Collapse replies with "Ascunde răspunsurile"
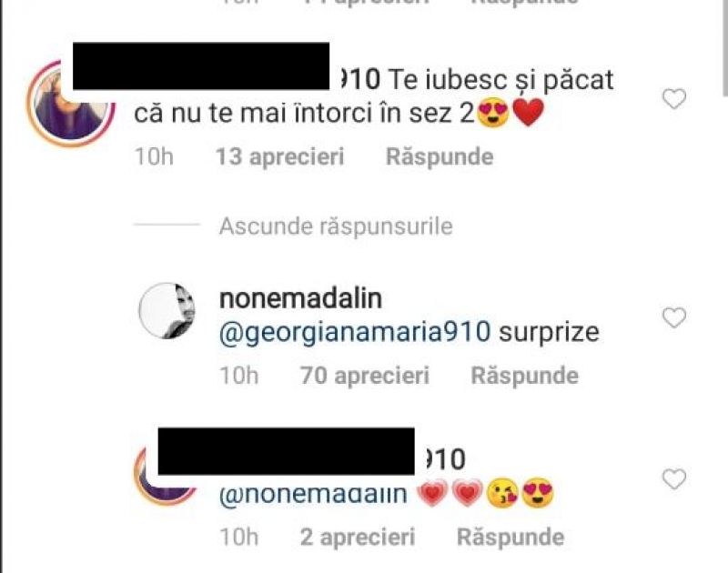This screenshot has height=573, width=728. click(x=336, y=226)
